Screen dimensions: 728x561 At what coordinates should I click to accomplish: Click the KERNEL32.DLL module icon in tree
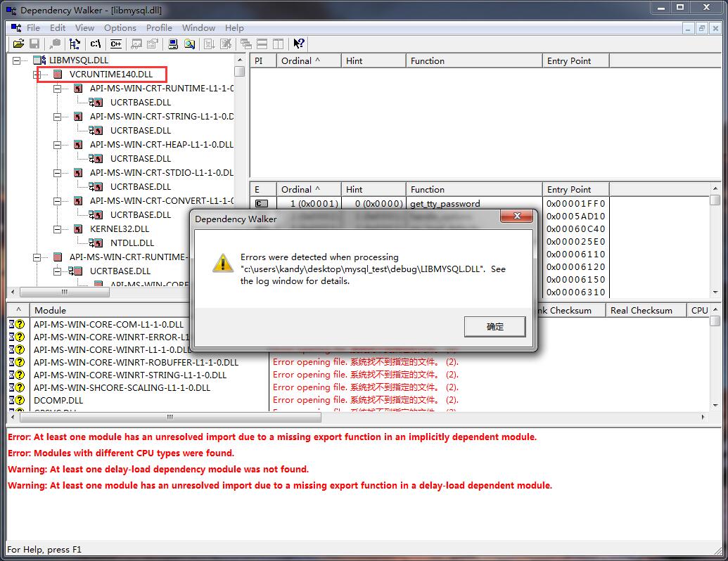[78, 228]
